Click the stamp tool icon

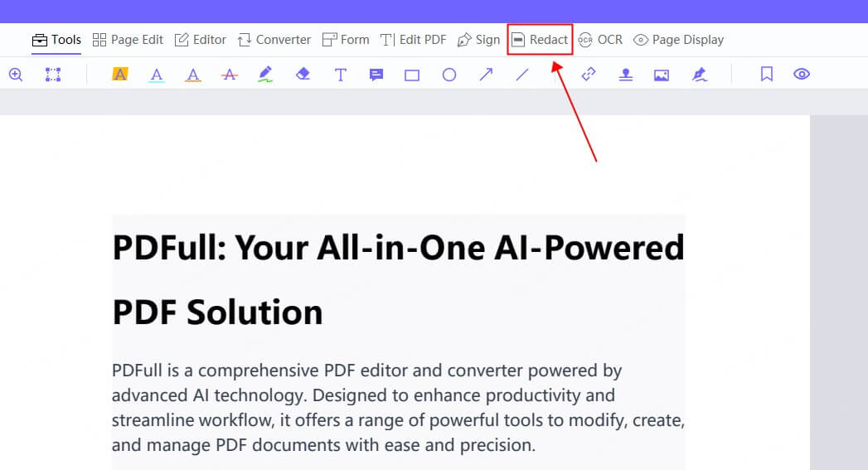[x=626, y=75]
